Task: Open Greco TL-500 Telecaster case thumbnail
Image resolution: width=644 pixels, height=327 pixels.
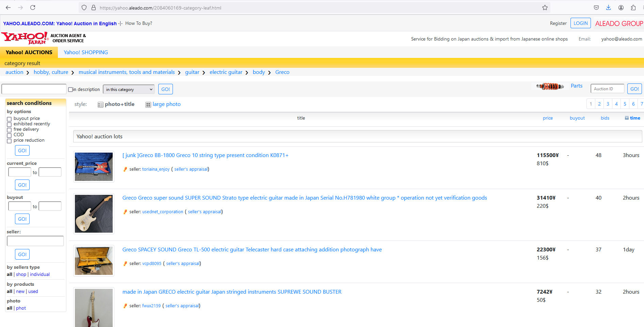Action: tap(94, 261)
